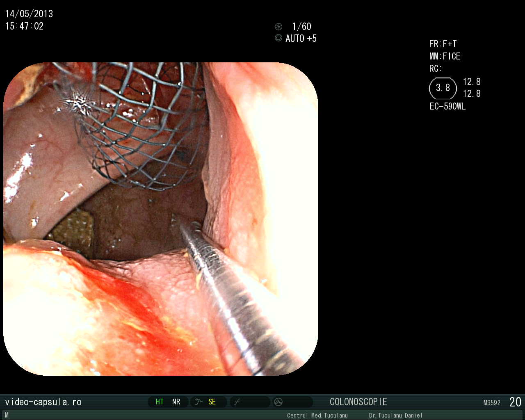Click the Centrul Med.Tuculanu text
The height and width of the screenshot is (420, 525).
[317, 415]
